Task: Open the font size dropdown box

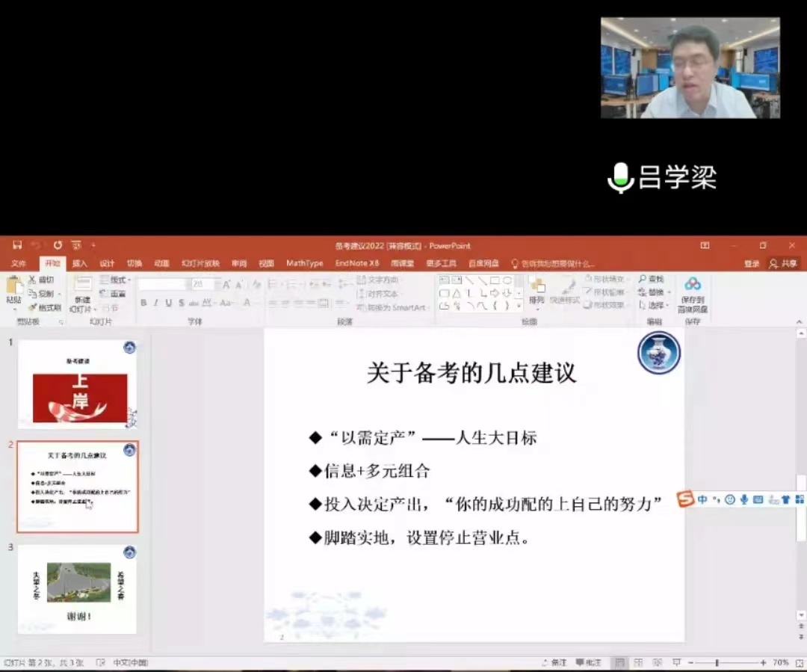Action: (202, 284)
